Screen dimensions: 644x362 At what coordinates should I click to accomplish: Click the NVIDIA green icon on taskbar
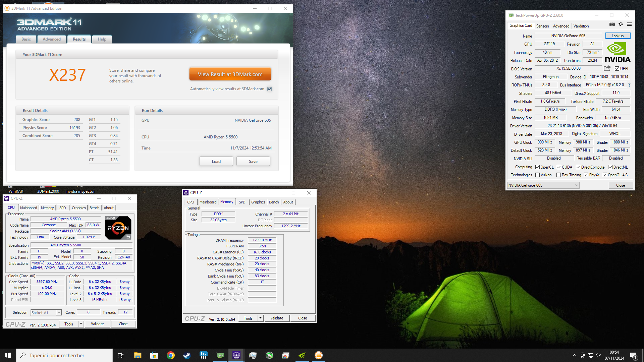click(302, 355)
